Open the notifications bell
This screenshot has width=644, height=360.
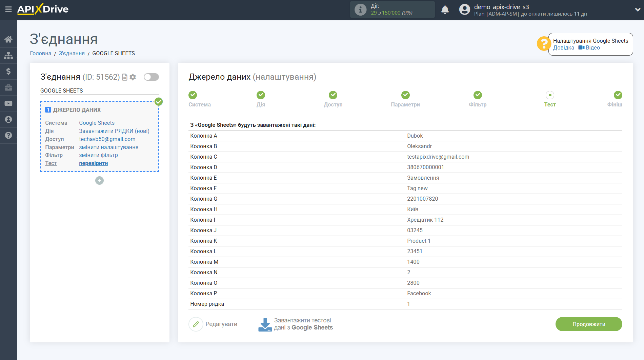[x=445, y=10]
